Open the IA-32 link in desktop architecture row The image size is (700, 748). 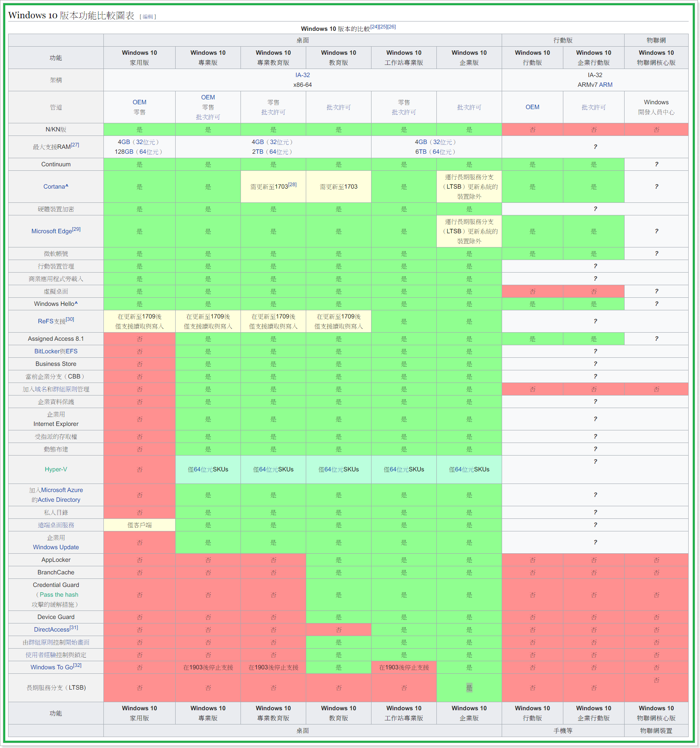(303, 75)
